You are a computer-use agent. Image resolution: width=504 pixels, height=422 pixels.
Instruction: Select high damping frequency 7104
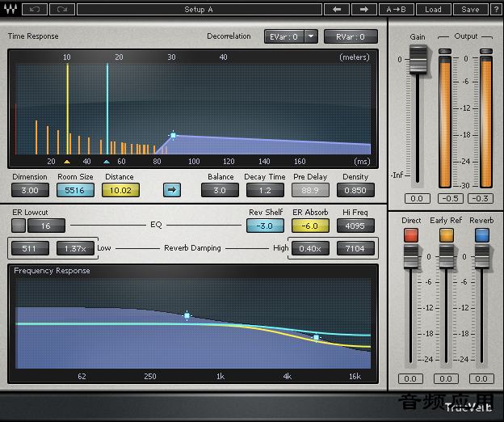355,248
